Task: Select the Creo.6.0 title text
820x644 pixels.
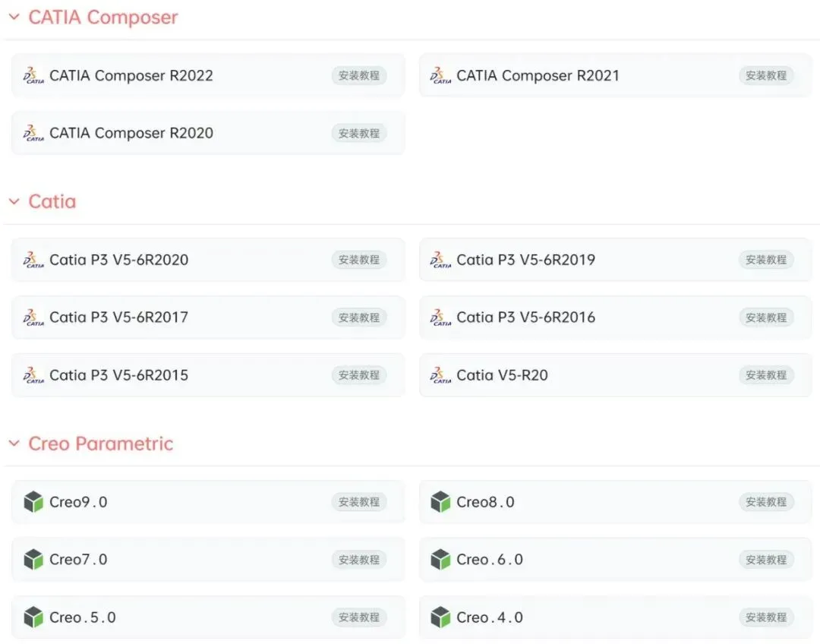Action: 490,559
